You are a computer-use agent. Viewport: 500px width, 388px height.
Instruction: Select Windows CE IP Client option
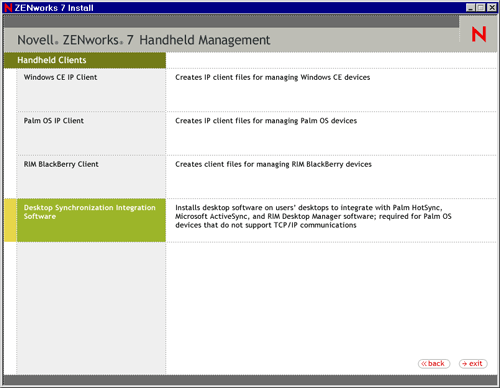(91, 90)
